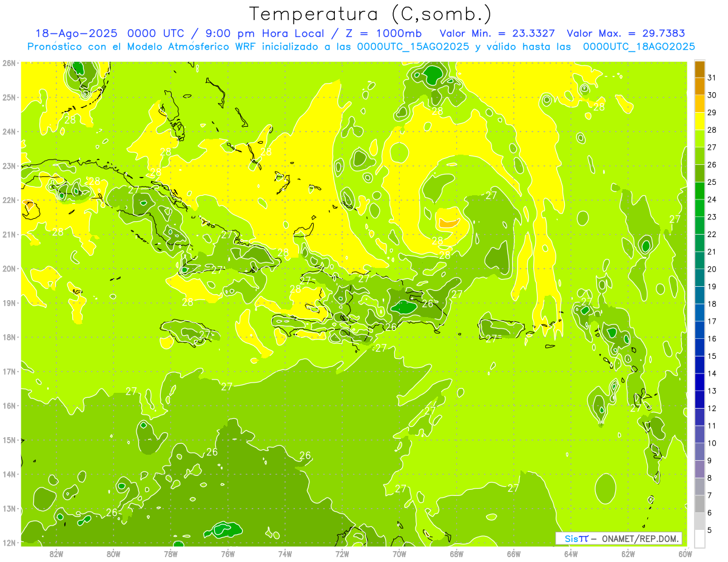Click the 24N latitude axis label
Image resolution: width=728 pixels, height=562 pixels.
point(8,132)
